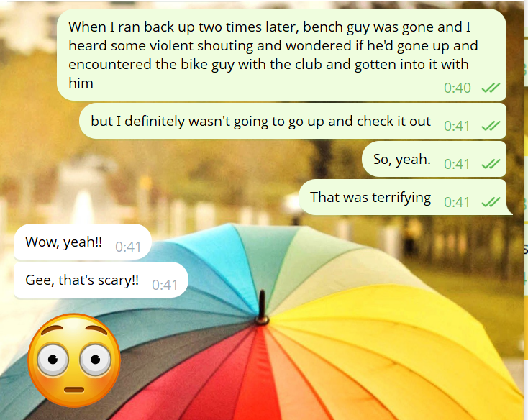Click read receipt checkmarks beside 'So, yeah.'
The image size is (528, 420).
tap(491, 164)
